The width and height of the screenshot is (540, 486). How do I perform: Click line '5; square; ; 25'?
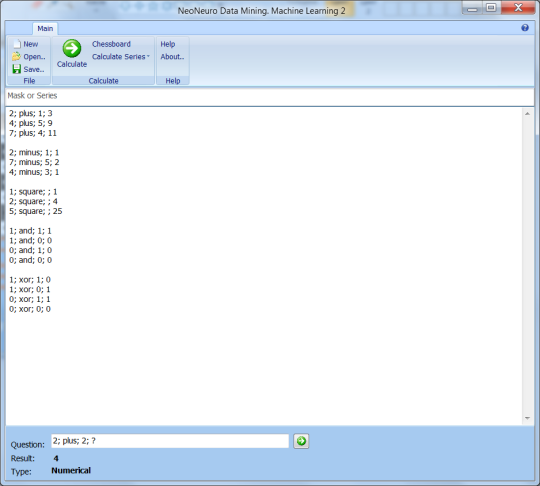coord(35,211)
